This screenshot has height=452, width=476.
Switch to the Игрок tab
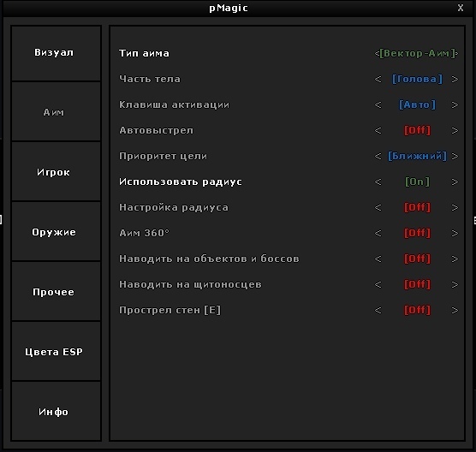(x=56, y=171)
